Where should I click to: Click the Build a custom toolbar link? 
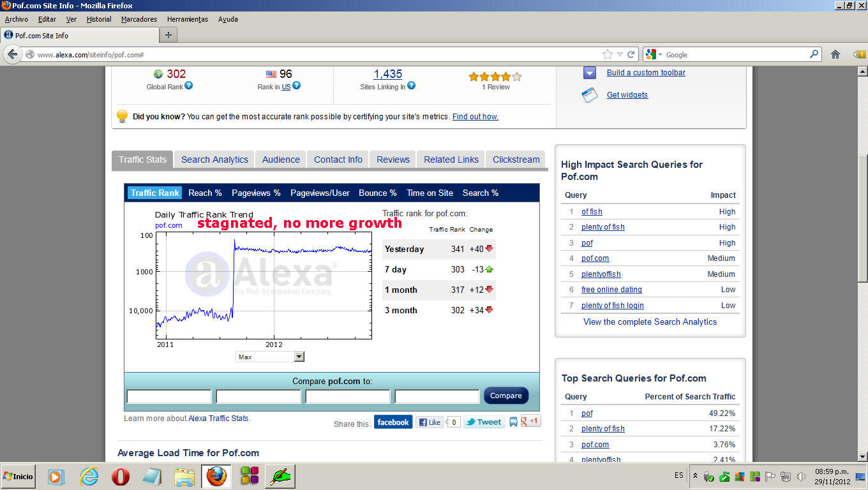pos(646,73)
